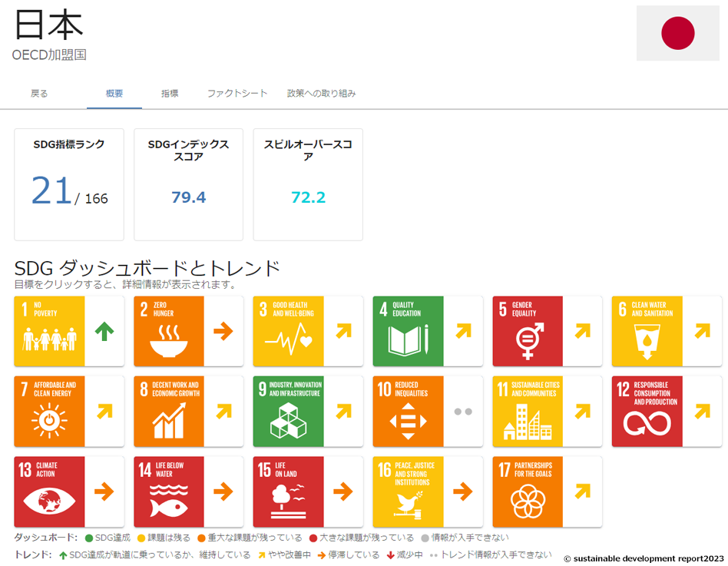Image resolution: width=728 pixels, height=566 pixels.
Task: Click SDG 17 Partnerships for the Goals
Action: point(528,492)
